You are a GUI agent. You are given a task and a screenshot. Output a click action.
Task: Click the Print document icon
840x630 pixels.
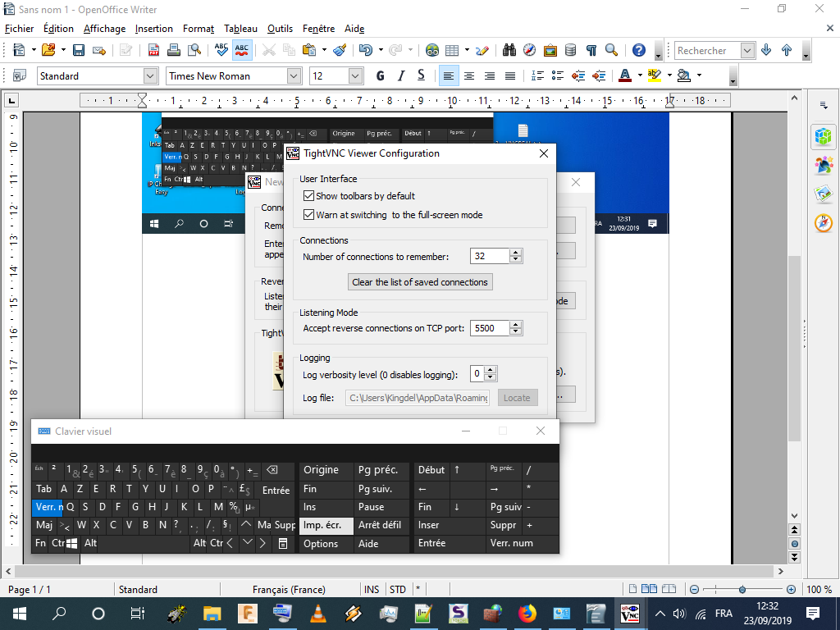[174, 50]
